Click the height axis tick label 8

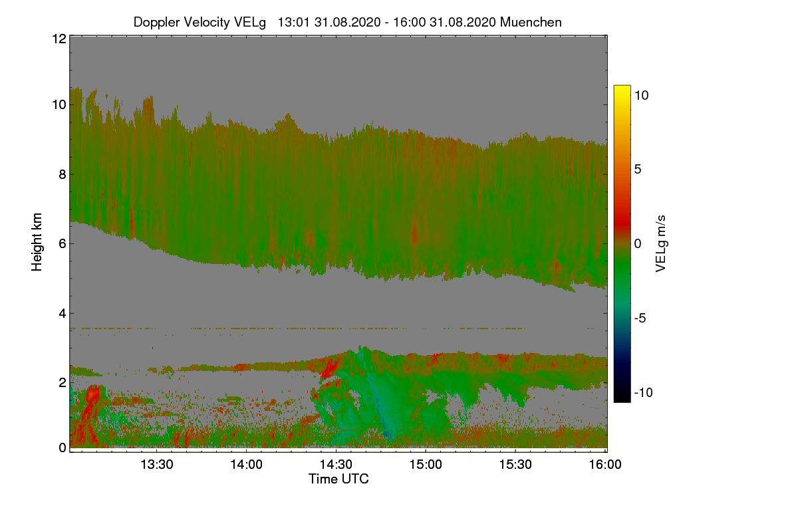point(63,174)
